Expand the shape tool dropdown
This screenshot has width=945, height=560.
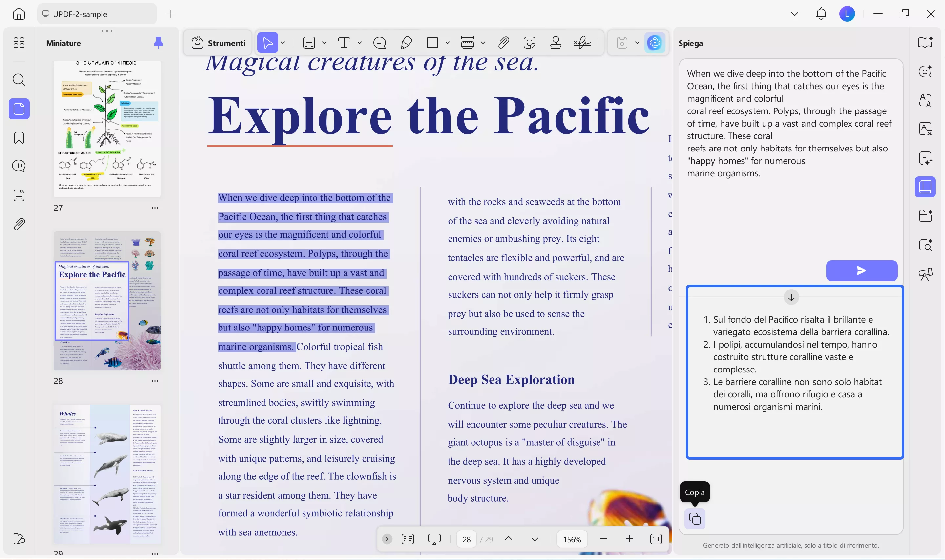tap(447, 43)
